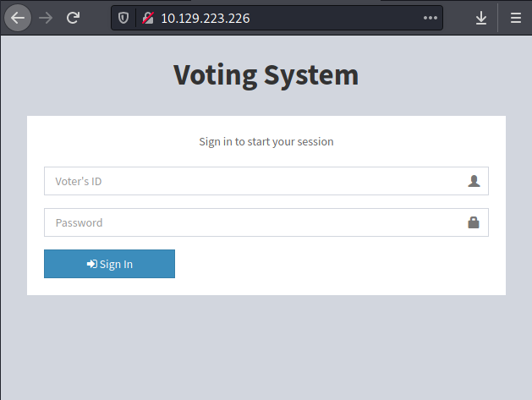Click empty white space right of Sign In
The height and width of the screenshot is (400, 532).
(338, 264)
